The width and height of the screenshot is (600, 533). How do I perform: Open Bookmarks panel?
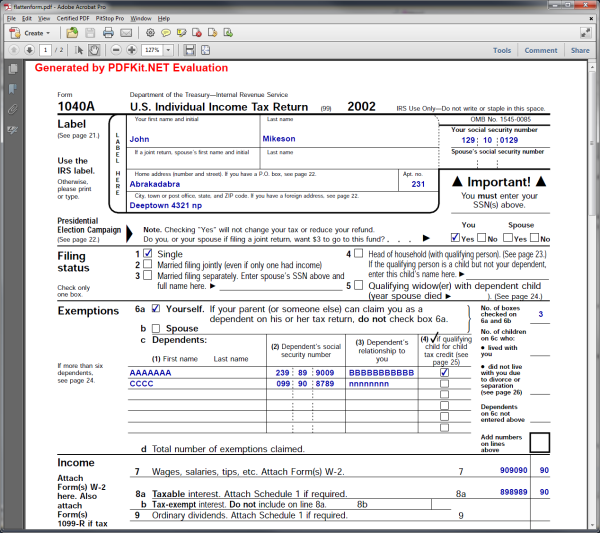coord(13,89)
